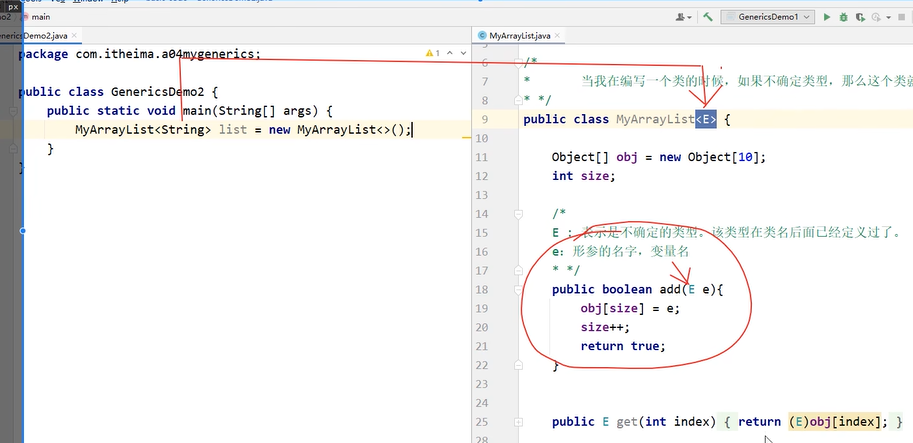Collapse the comment starting at line 14
The height and width of the screenshot is (443, 913).
518,214
